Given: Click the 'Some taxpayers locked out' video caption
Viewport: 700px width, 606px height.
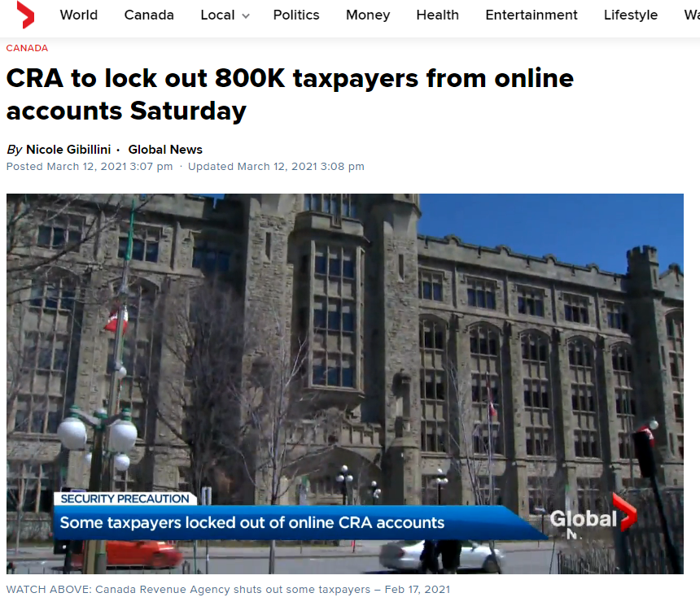Looking at the screenshot, I should click(x=252, y=522).
